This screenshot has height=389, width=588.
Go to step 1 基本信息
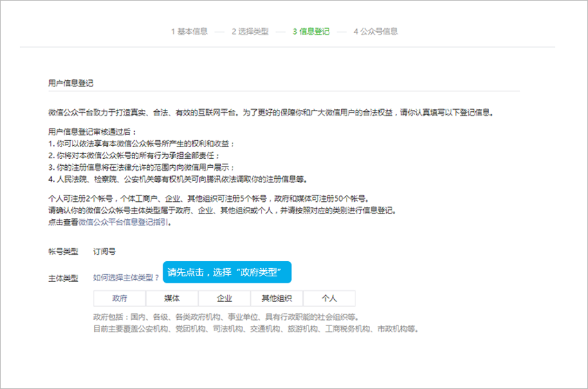click(x=189, y=31)
